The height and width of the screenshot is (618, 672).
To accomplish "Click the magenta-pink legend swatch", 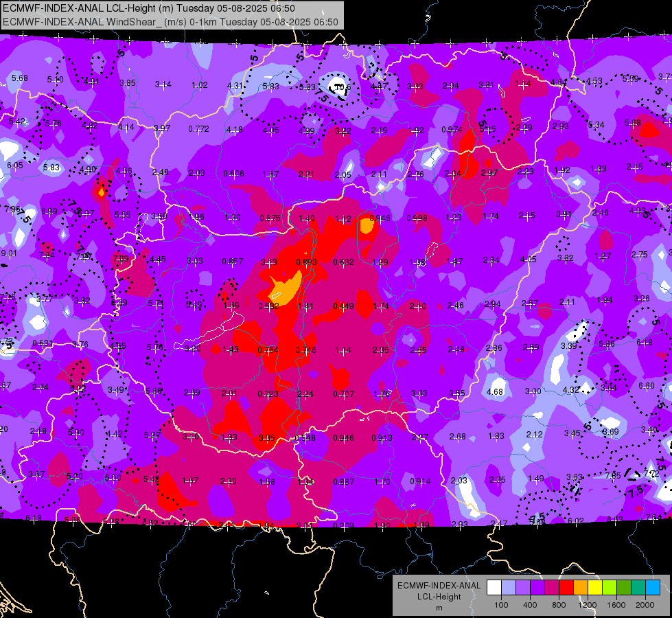I will pos(552,587).
